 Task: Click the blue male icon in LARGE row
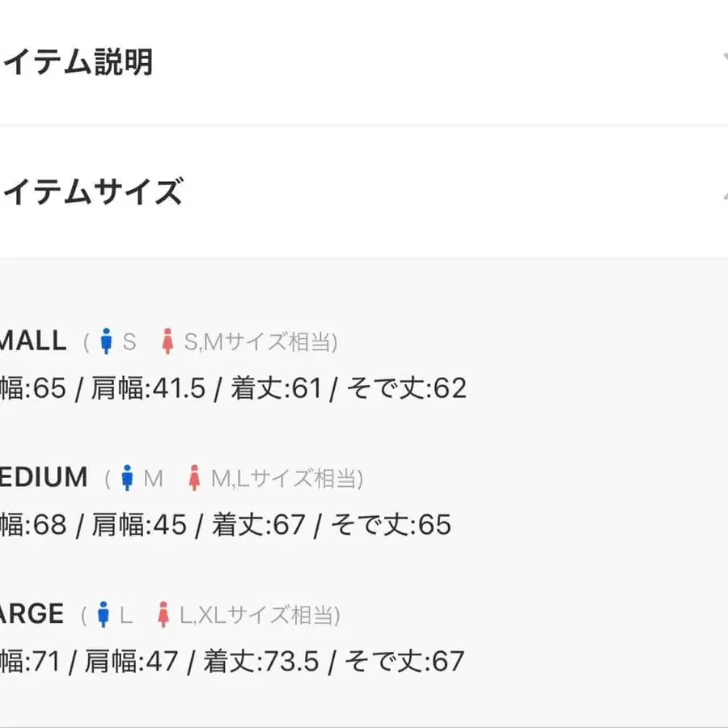click(x=103, y=616)
